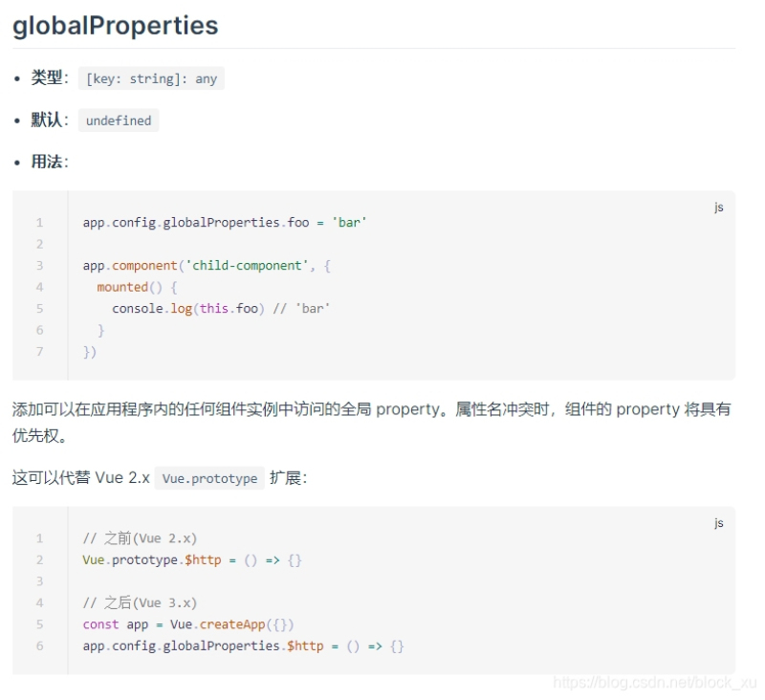
Task: Click the 之后(Vue 3.x) comment line
Action: click(x=140, y=602)
